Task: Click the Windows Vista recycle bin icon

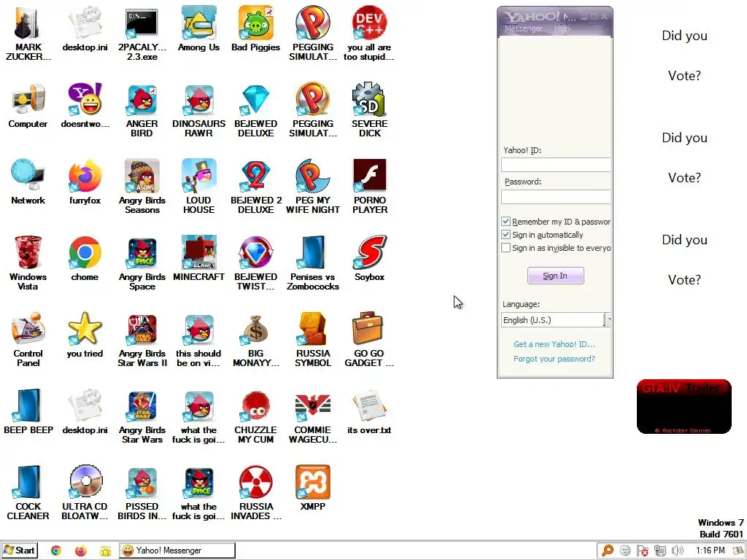Action: (28, 262)
